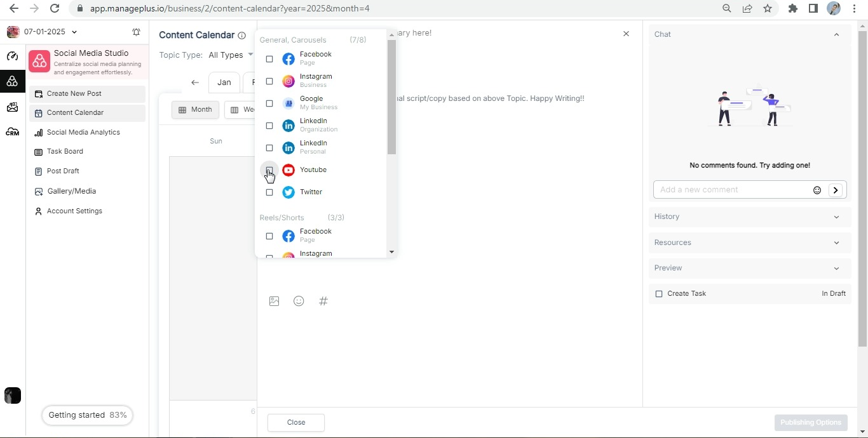Open notifications bell icon

[x=136, y=32]
